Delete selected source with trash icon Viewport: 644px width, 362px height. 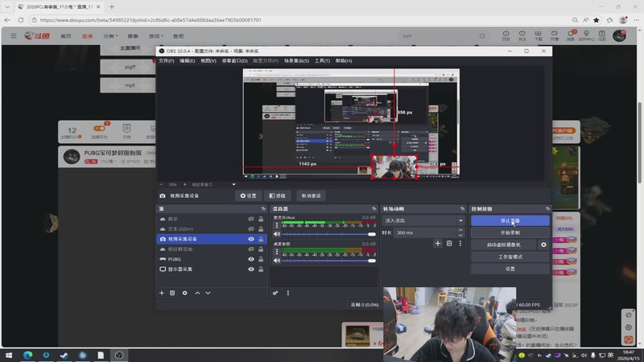(x=172, y=293)
